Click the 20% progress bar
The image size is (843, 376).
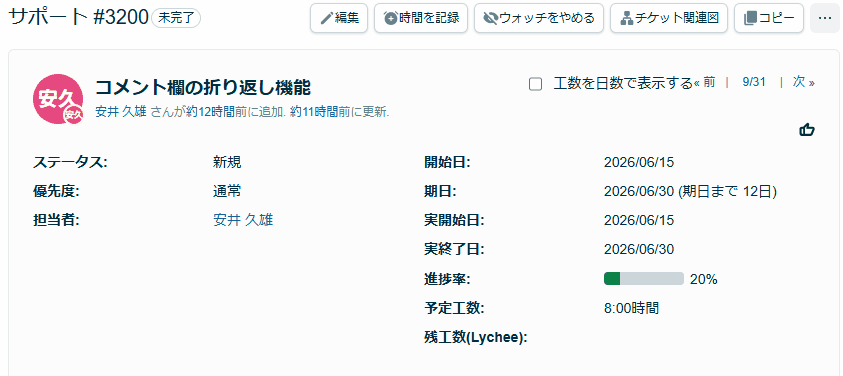click(644, 279)
